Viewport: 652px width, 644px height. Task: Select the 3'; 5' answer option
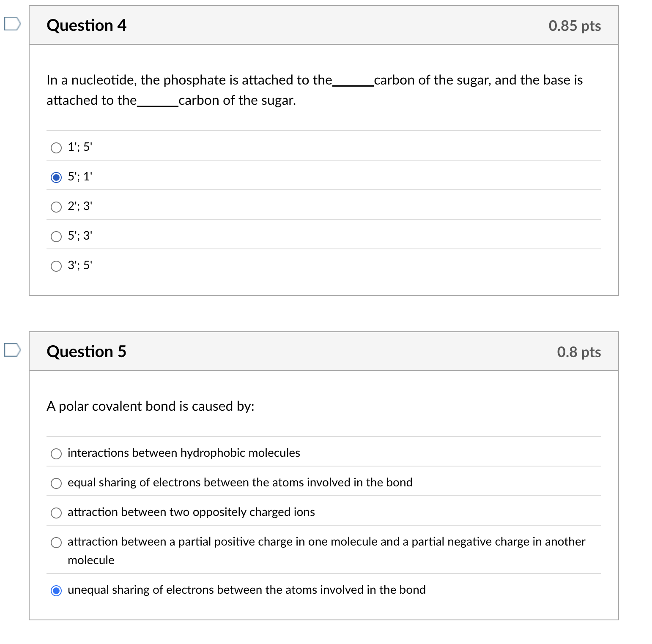point(56,266)
